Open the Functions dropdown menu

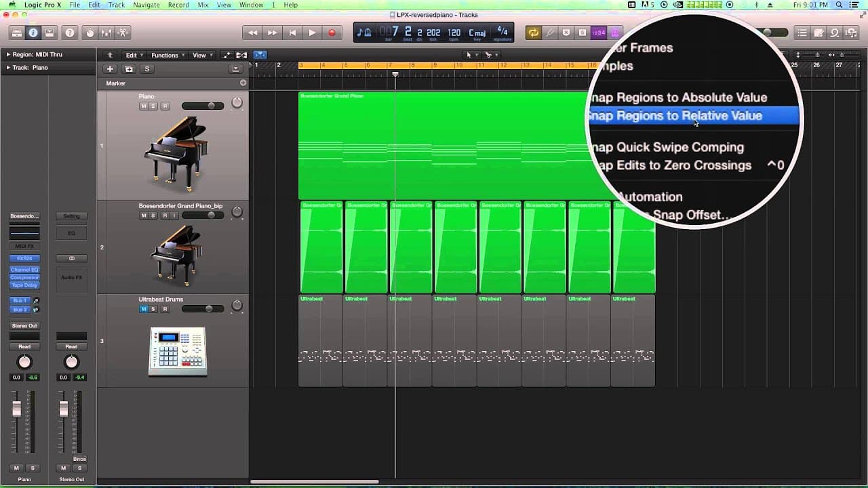click(x=167, y=55)
